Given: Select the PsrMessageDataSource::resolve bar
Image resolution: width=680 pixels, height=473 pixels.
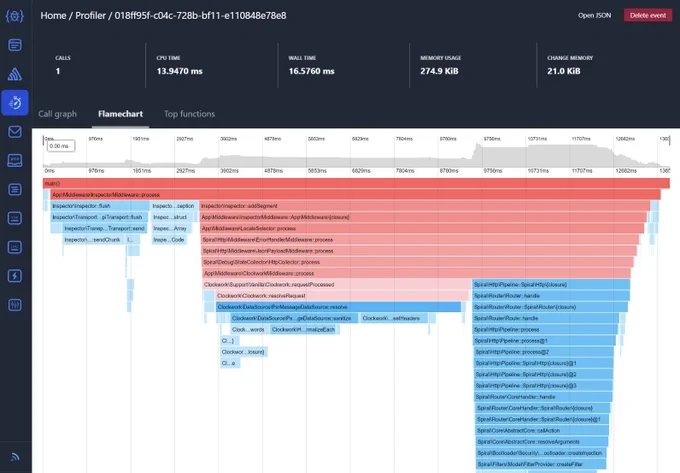Looking at the screenshot, I should (x=338, y=307).
